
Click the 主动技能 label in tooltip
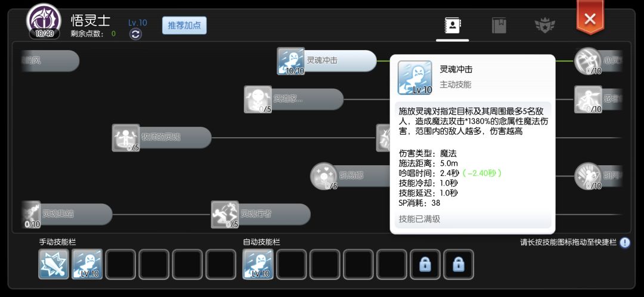pos(456,85)
